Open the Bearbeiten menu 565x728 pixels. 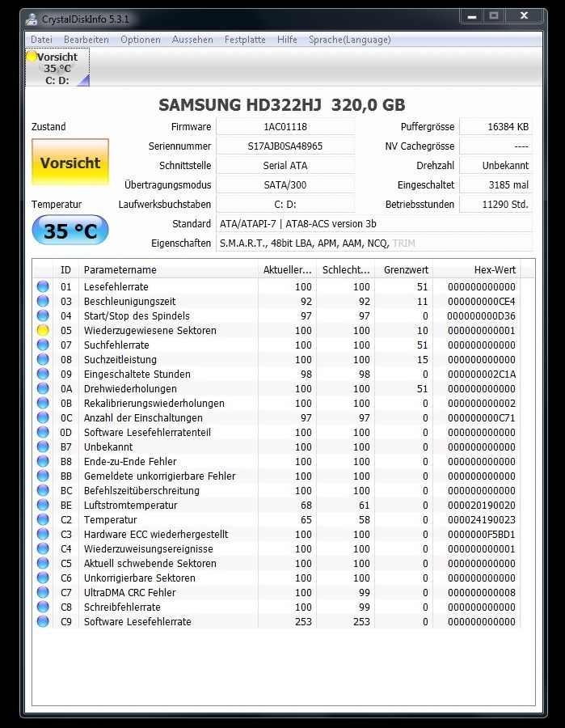pos(86,40)
